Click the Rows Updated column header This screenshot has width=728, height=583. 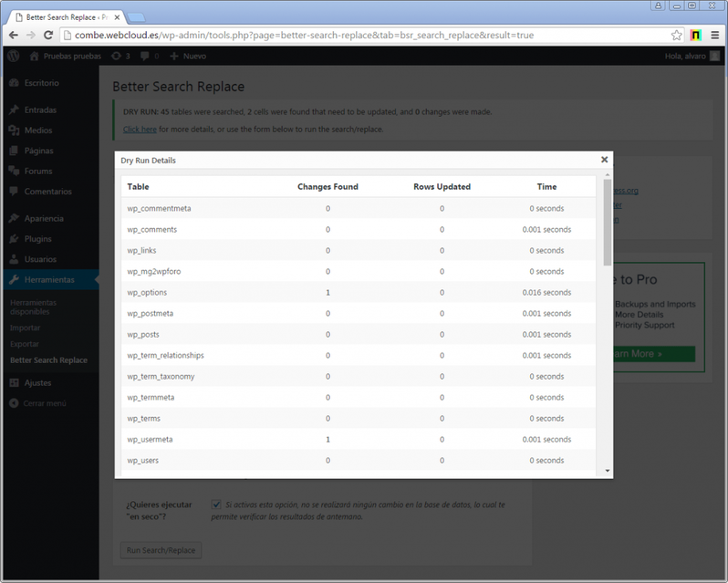[x=442, y=187]
